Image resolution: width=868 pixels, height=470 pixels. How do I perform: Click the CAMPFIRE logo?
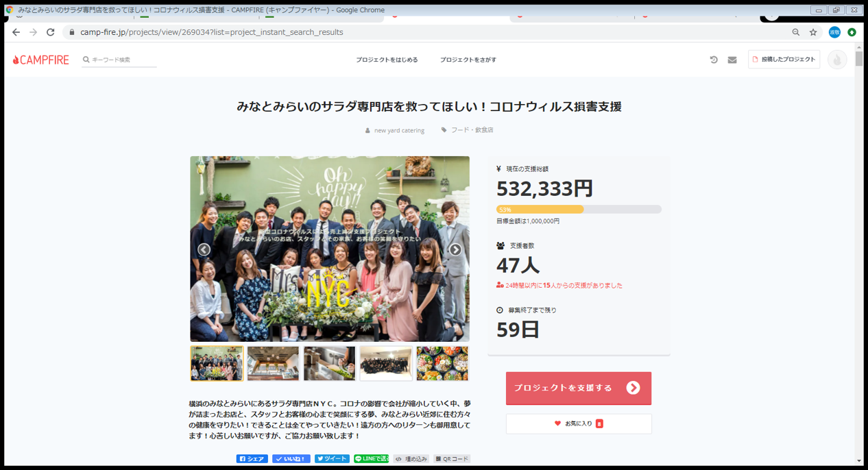41,60
